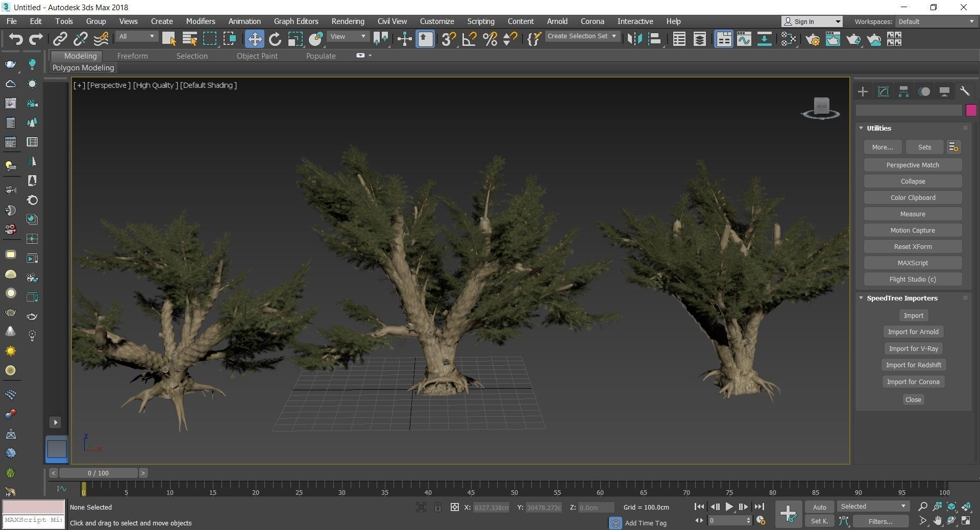Click the Import for V-Ray button
The image size is (980, 530).
913,348
